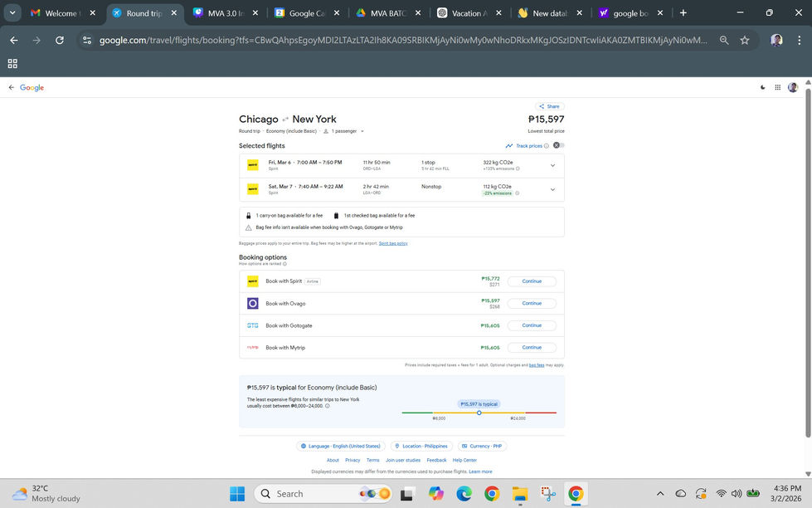Click info icon after usual cost range
Viewport: 812px width, 508px height.
(x=327, y=406)
